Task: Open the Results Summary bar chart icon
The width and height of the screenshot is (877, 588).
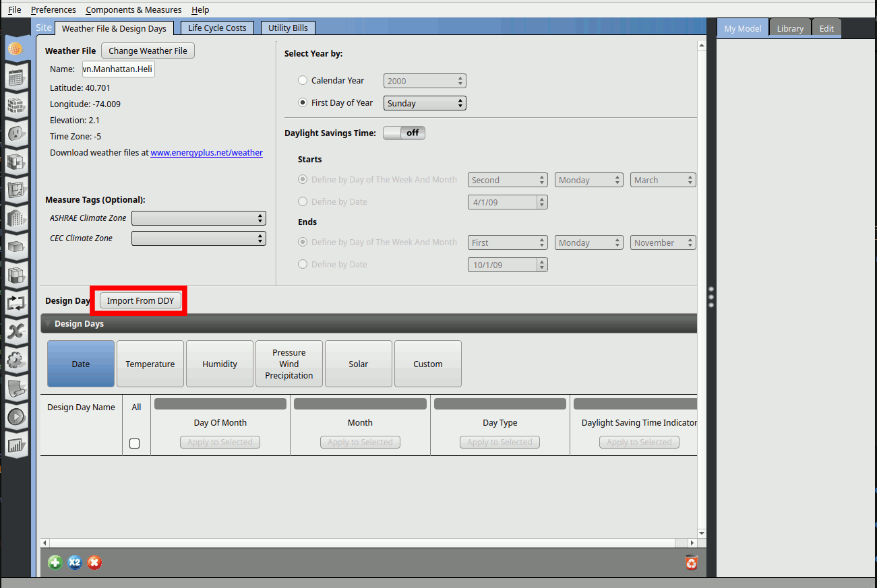Action: pos(16,445)
